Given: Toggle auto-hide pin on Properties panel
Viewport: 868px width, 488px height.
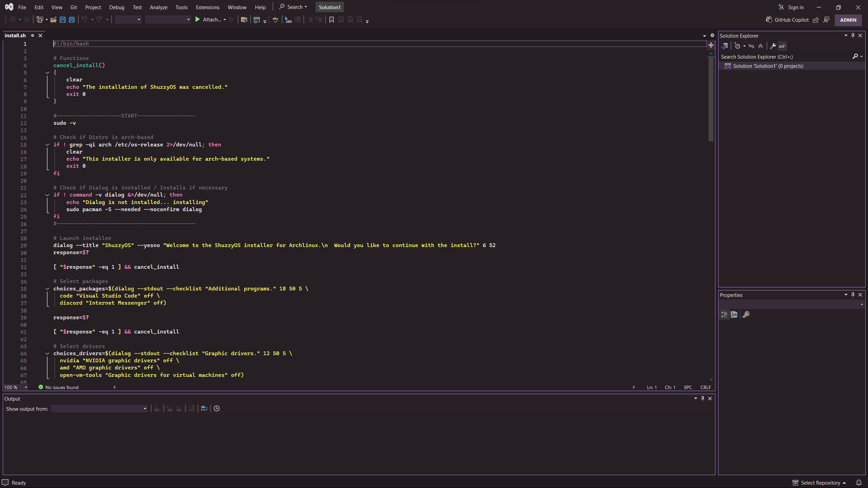Looking at the screenshot, I should point(853,295).
